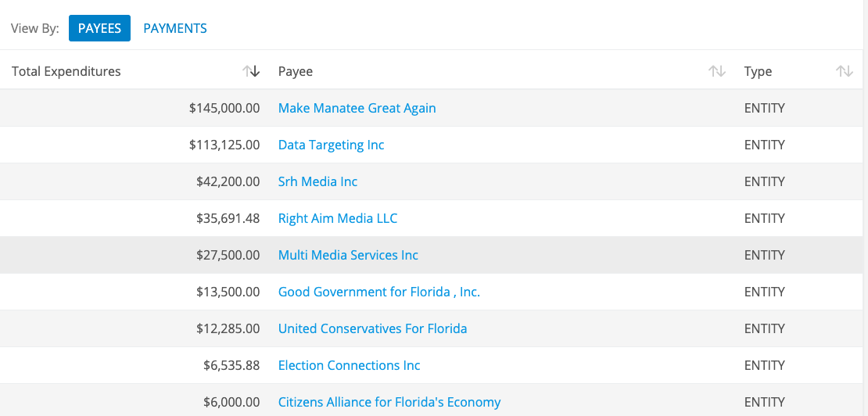Viewport: 868px width, 416px height.
Task: Click the Total Expenditures column header
Action: pyautogui.click(x=66, y=71)
